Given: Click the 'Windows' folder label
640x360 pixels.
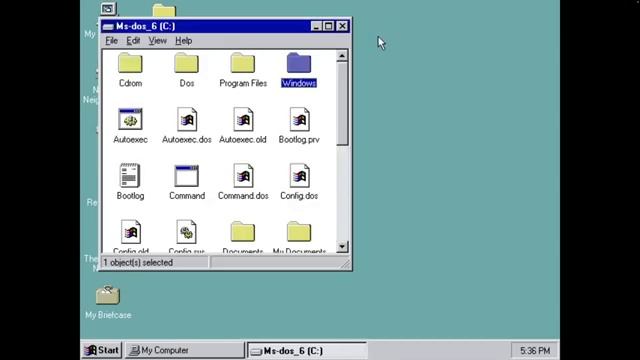Looking at the screenshot, I should pos(299,83).
